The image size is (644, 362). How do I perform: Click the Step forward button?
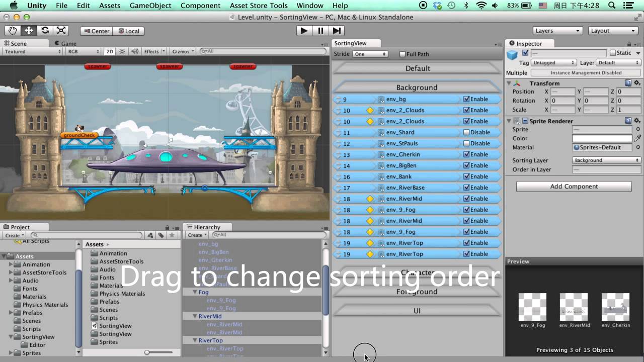point(337,31)
